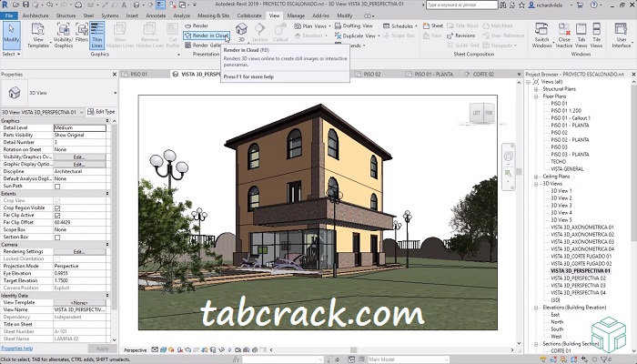The image size is (637, 364).
Task: Click Edit for Visibility/Graphics Overrides
Action: click(x=79, y=157)
